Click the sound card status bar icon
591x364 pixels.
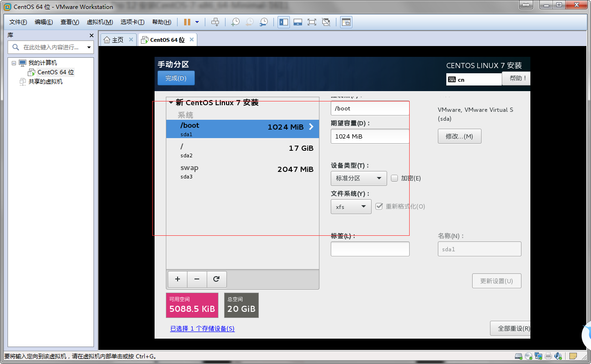(558, 356)
